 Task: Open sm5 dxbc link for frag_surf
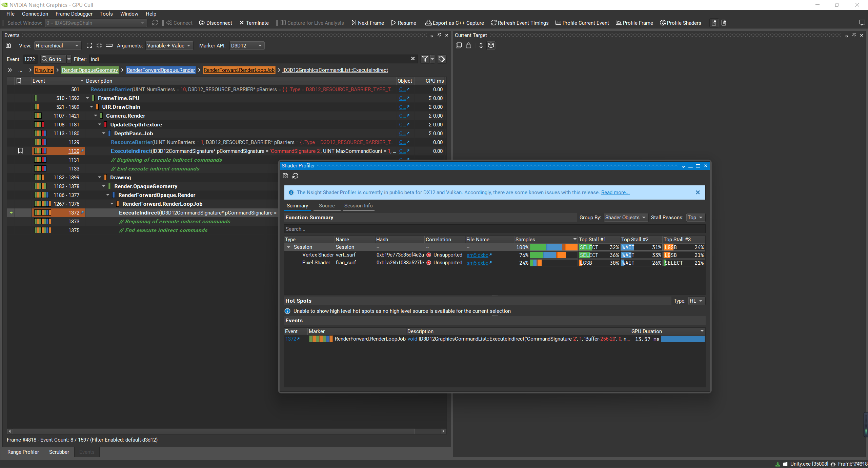tap(477, 263)
